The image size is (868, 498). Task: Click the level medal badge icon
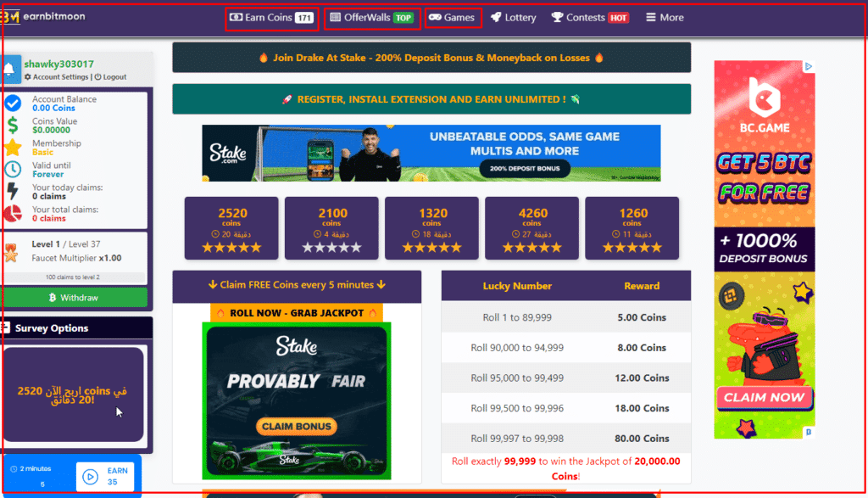11,252
